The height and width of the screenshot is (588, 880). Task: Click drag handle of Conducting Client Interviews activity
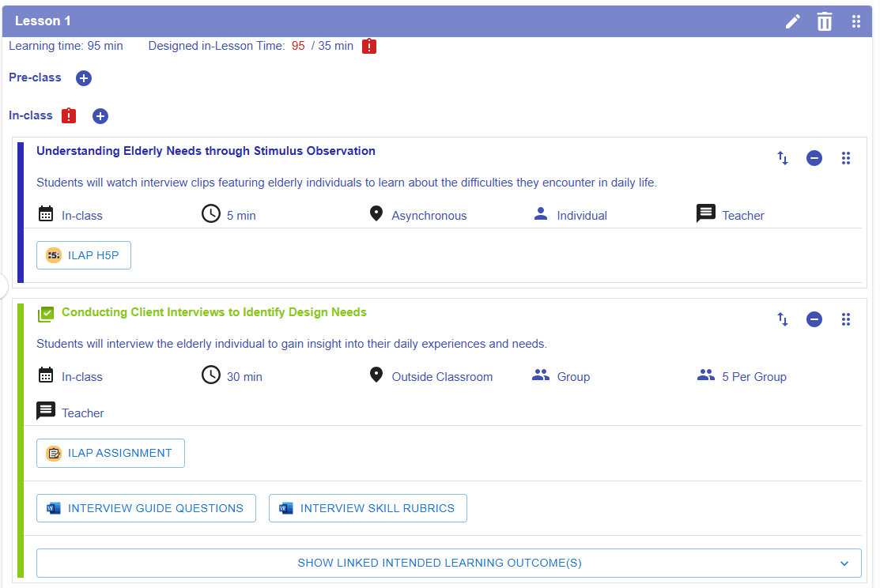tap(846, 319)
